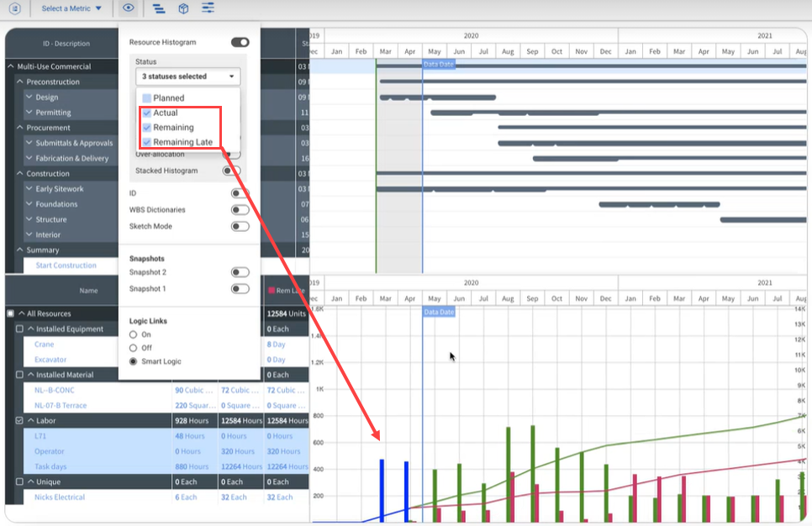
Task: Open the Select a Metric dropdown
Action: 71,8
